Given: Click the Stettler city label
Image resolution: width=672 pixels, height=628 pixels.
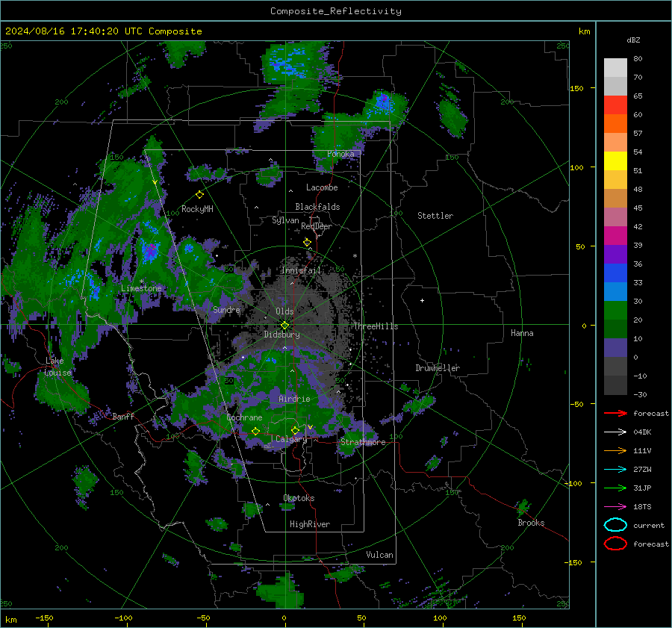Looking at the screenshot, I should click(x=435, y=216).
